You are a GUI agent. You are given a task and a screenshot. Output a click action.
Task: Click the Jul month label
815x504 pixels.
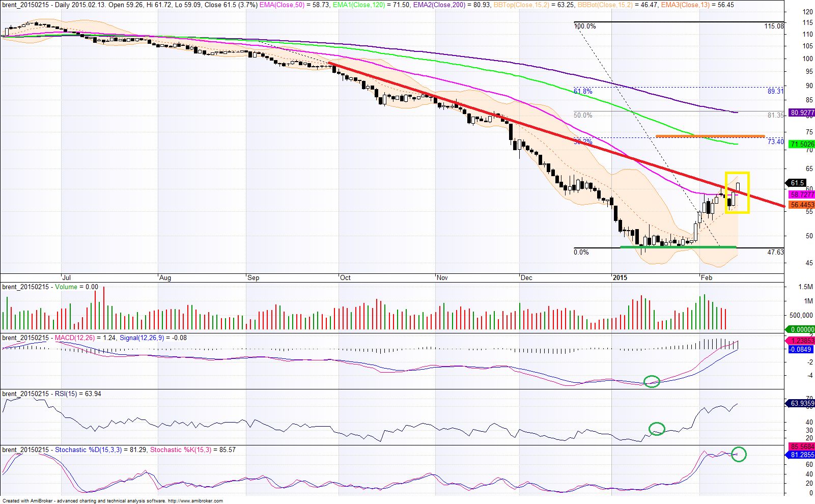[66, 278]
